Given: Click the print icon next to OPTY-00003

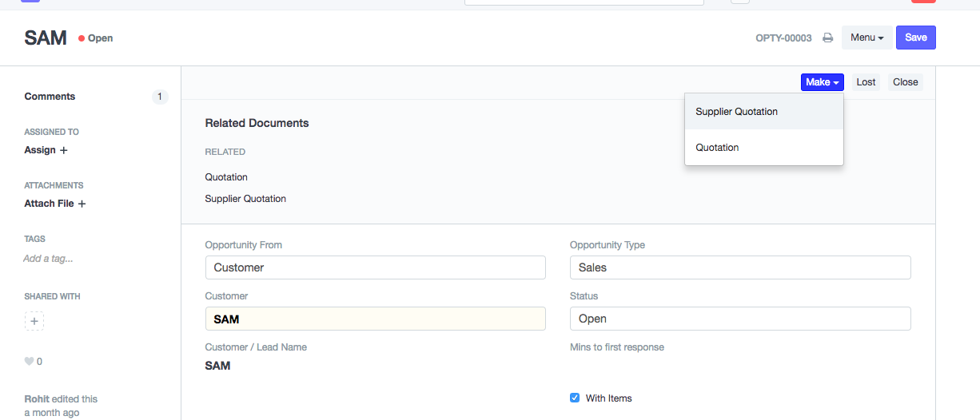Looking at the screenshot, I should [x=828, y=38].
